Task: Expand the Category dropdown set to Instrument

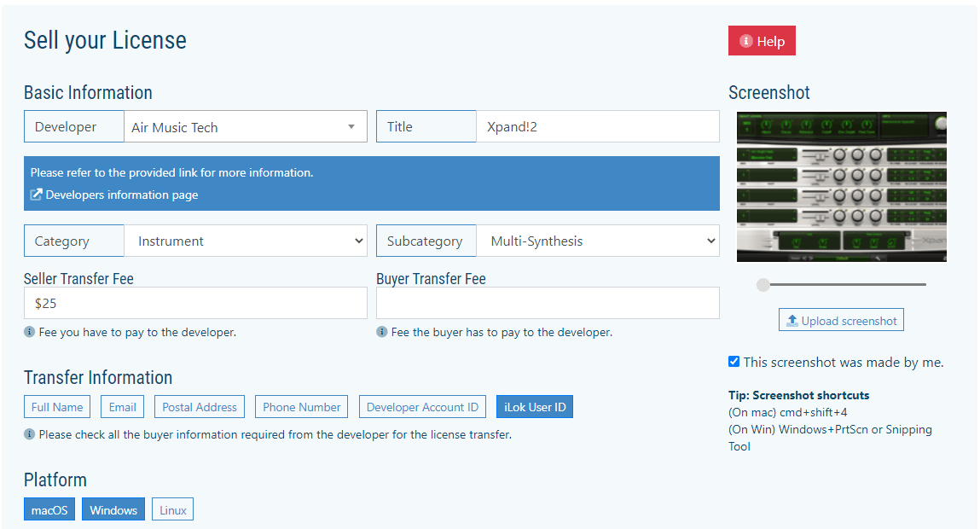Action: [245, 241]
